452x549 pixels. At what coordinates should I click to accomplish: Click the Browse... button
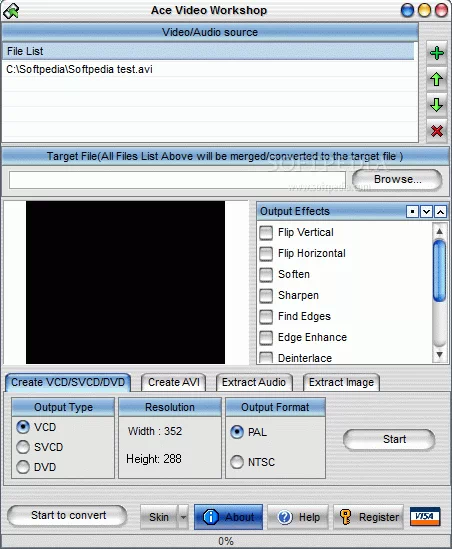point(397,180)
